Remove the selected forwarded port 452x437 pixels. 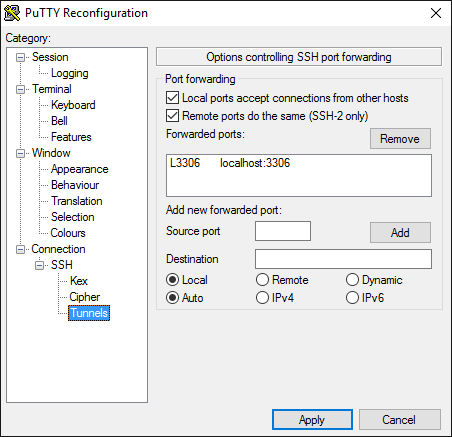pyautogui.click(x=400, y=139)
